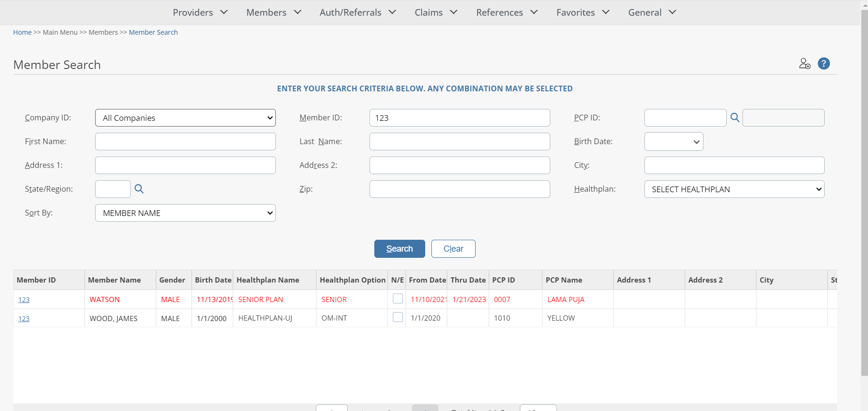Viewport: 868px width, 411px height.
Task: Click the State/Region lookup magnifier icon
Action: click(x=139, y=189)
